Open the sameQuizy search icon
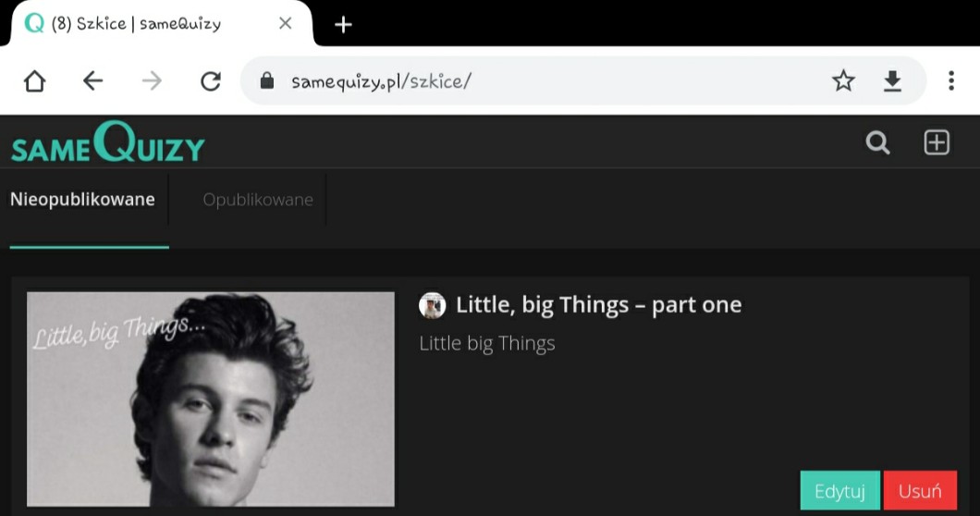980x516 pixels. (x=877, y=142)
